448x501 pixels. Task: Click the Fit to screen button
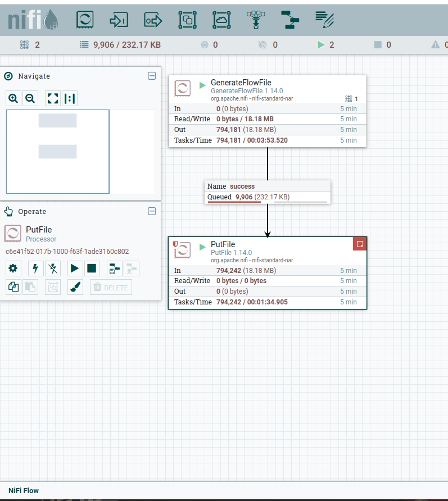[x=53, y=98]
